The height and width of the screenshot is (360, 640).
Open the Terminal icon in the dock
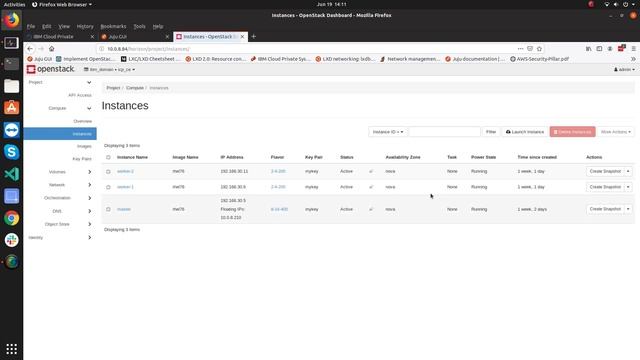11,64
